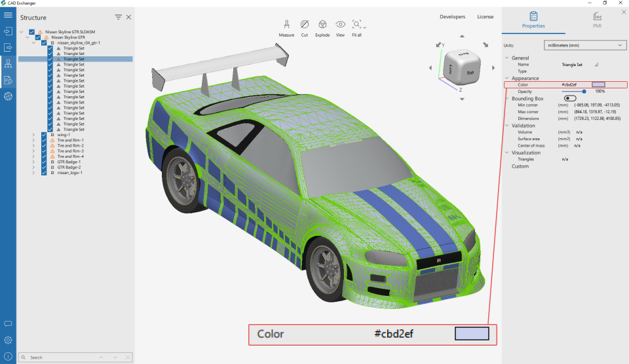Image resolution: width=629 pixels, height=364 pixels.
Task: Collapse the Visualization section
Action: click(x=507, y=153)
